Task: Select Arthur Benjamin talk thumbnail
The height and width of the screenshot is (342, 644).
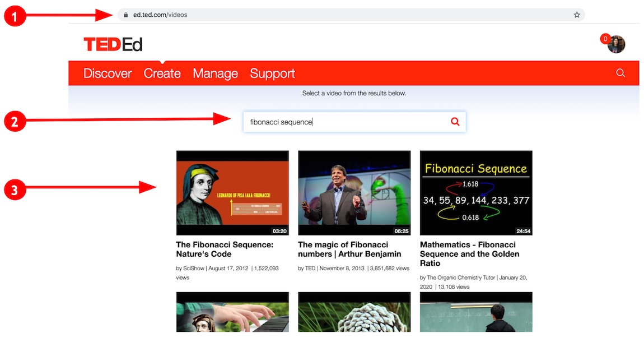Action: pyautogui.click(x=354, y=193)
